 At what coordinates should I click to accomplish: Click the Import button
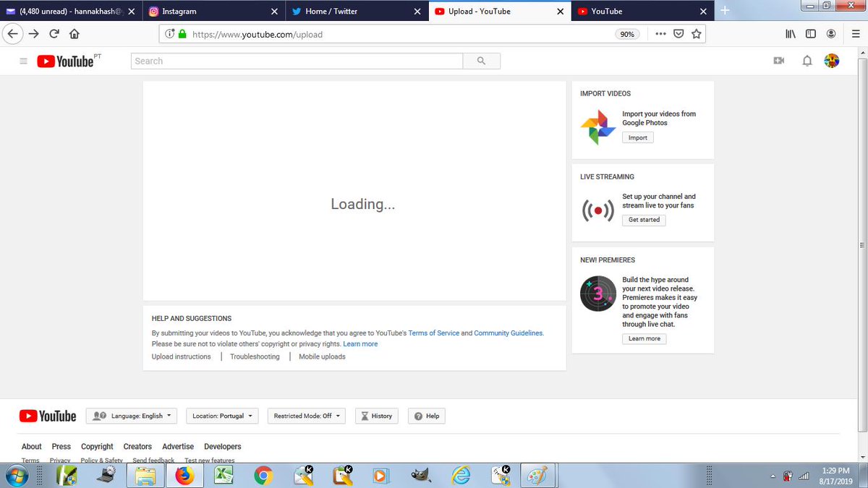click(x=638, y=137)
